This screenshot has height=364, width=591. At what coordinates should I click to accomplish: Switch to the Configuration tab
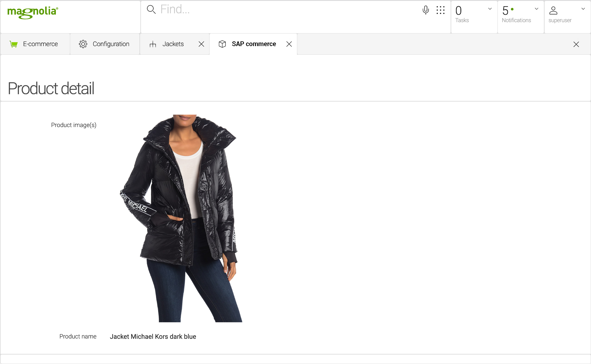(111, 44)
